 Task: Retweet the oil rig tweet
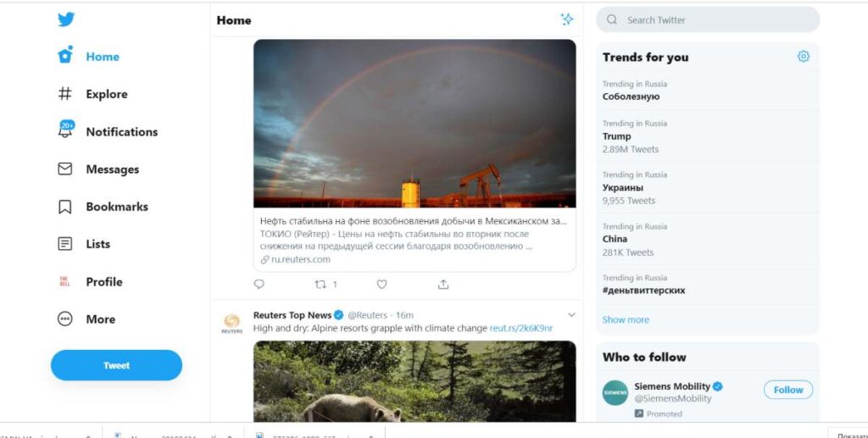(320, 285)
